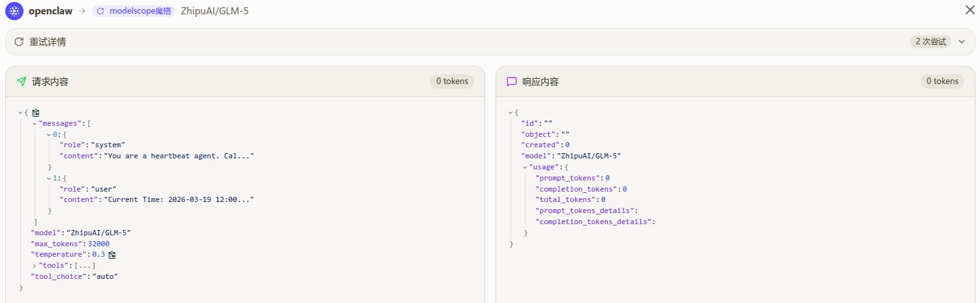The height and width of the screenshot is (303, 980).
Task: Click "Current Time: 2026-03-19" content value
Action: click(179, 200)
